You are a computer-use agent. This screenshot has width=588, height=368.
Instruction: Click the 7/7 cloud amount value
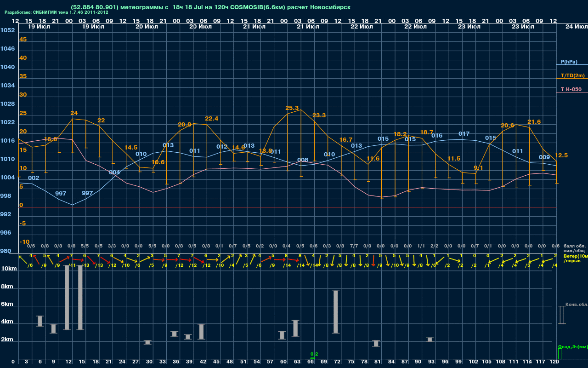pos(354,246)
